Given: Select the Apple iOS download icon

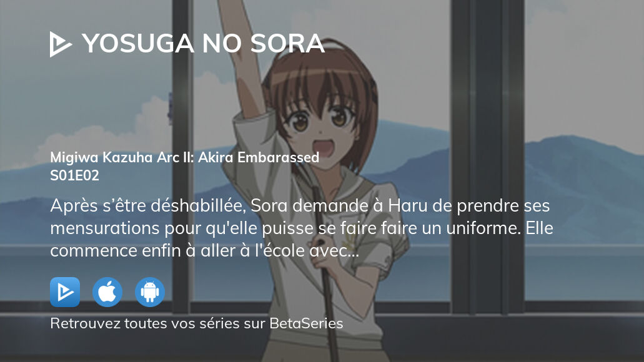Looking at the screenshot, I should tap(107, 292).
